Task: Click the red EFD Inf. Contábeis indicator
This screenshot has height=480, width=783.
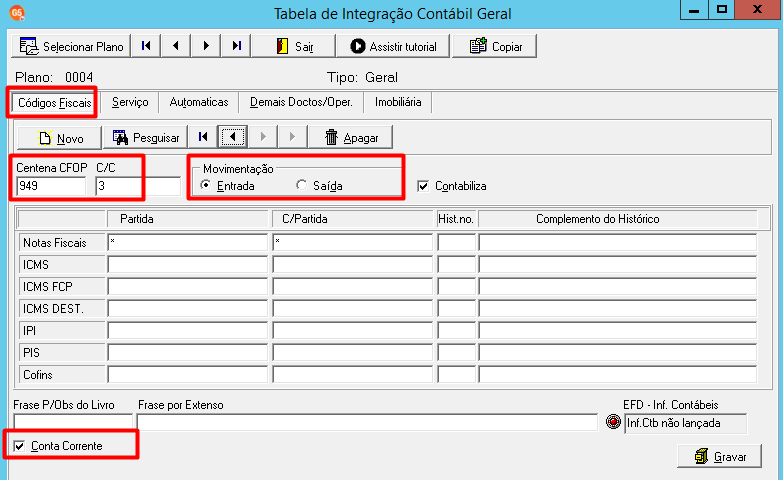Action: pos(613,422)
